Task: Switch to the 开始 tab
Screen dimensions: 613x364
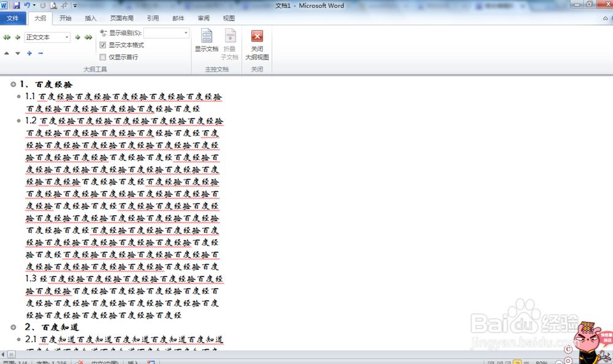Action: pyautogui.click(x=66, y=18)
